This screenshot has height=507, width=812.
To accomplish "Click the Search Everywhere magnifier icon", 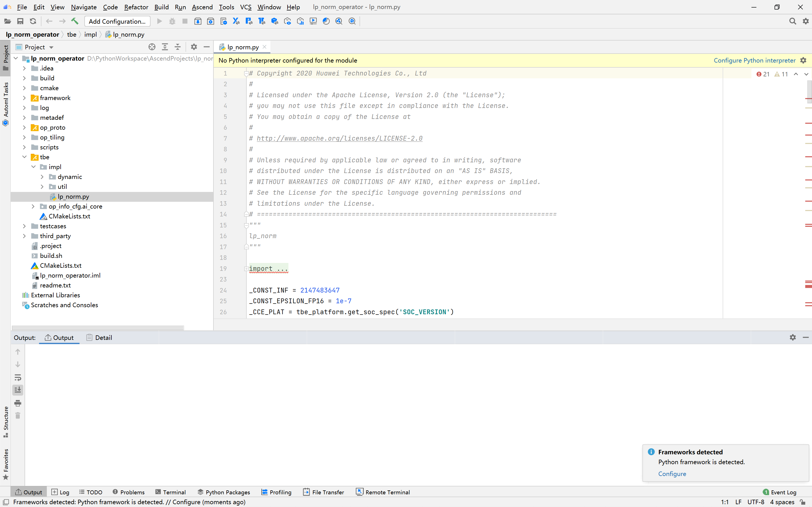I will [x=792, y=21].
